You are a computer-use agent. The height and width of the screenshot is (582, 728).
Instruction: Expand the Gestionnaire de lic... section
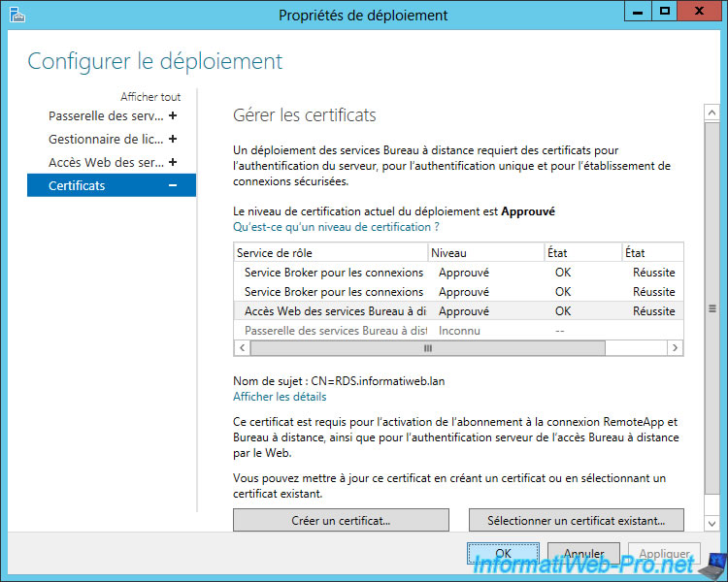click(x=173, y=139)
